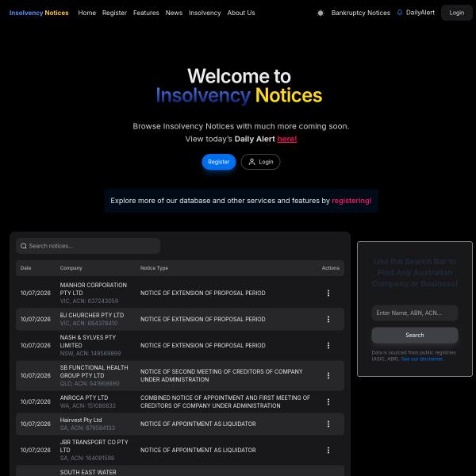
Task: Select ANROCA PTY LTD company name
Action: [84, 397]
